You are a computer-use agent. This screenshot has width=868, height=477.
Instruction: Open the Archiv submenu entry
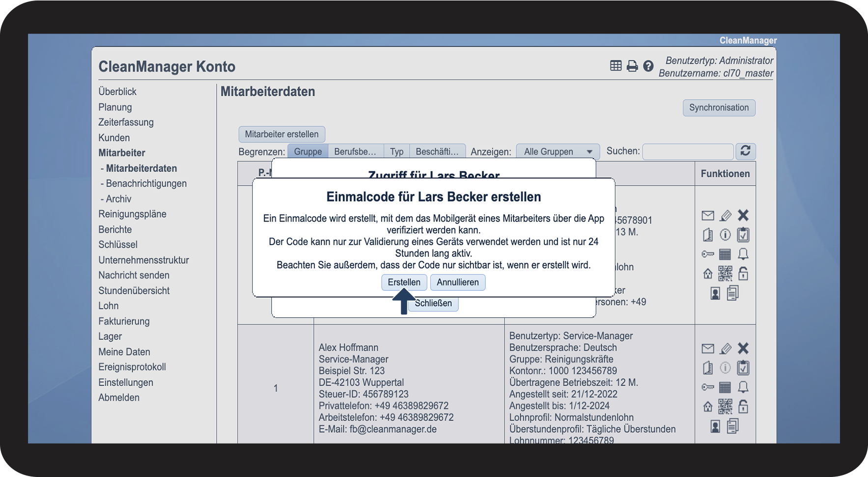[x=119, y=198]
